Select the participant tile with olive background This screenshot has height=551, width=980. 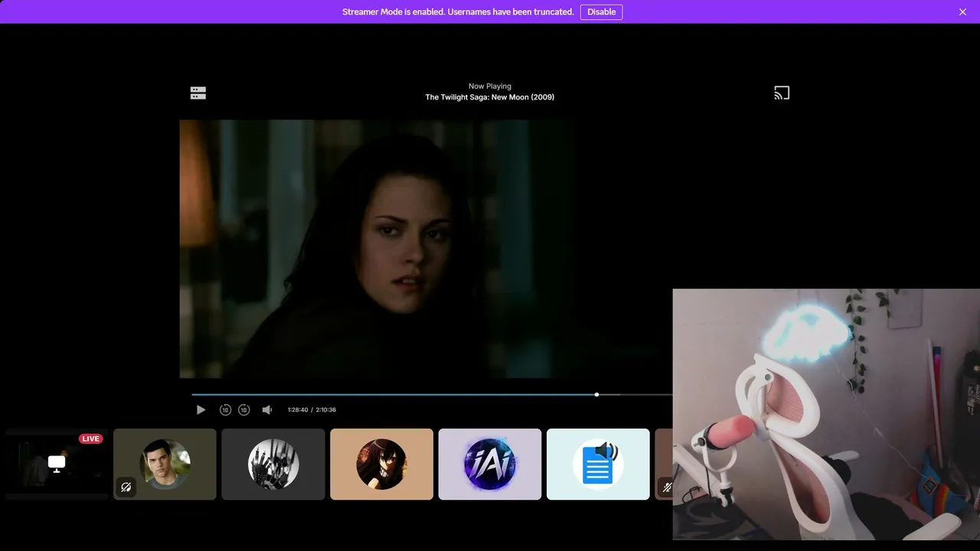[165, 464]
